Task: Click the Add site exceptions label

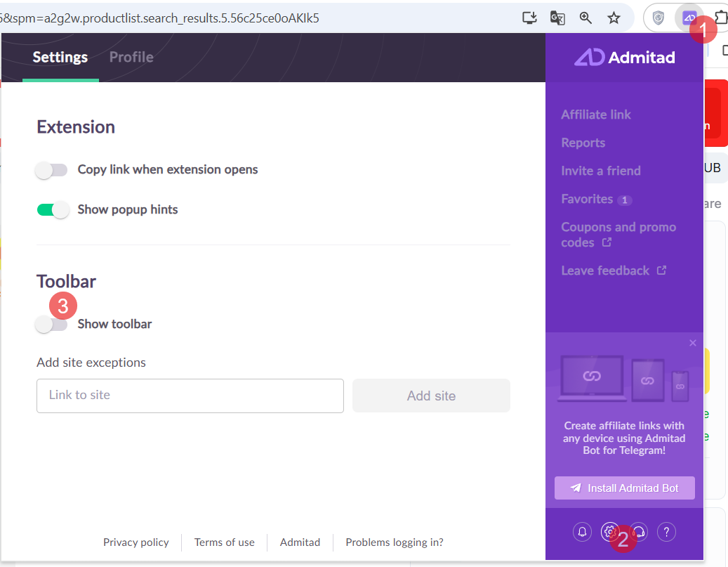Action: [91, 363]
